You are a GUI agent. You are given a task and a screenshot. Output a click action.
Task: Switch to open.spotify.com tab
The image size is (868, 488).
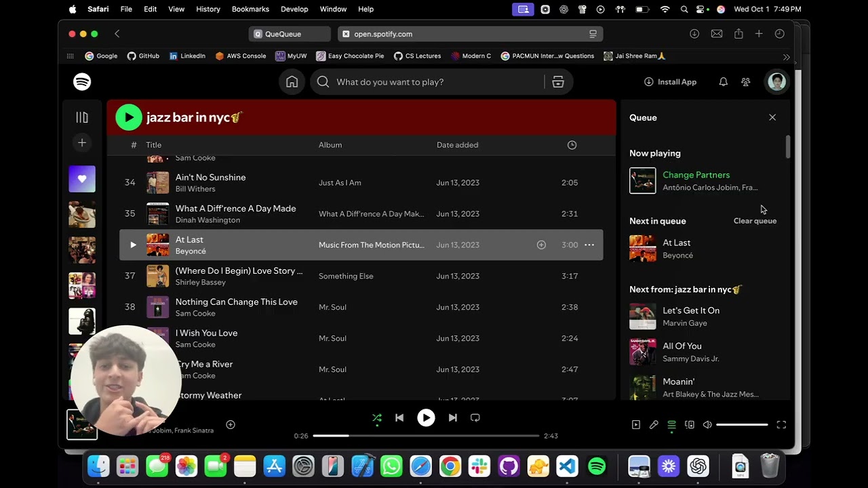click(x=471, y=34)
